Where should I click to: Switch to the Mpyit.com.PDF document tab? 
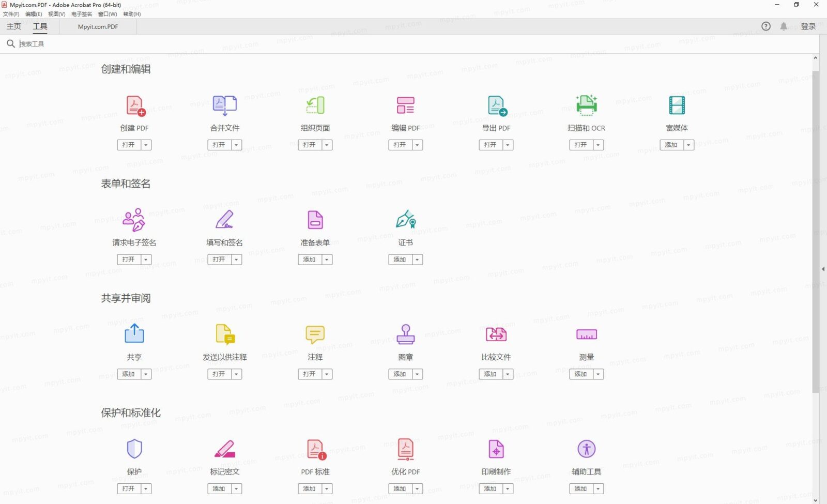tap(98, 27)
